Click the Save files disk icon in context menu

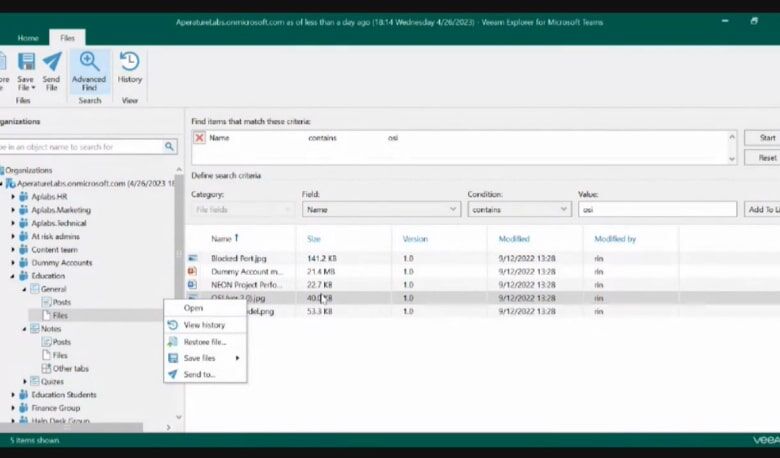click(173, 358)
